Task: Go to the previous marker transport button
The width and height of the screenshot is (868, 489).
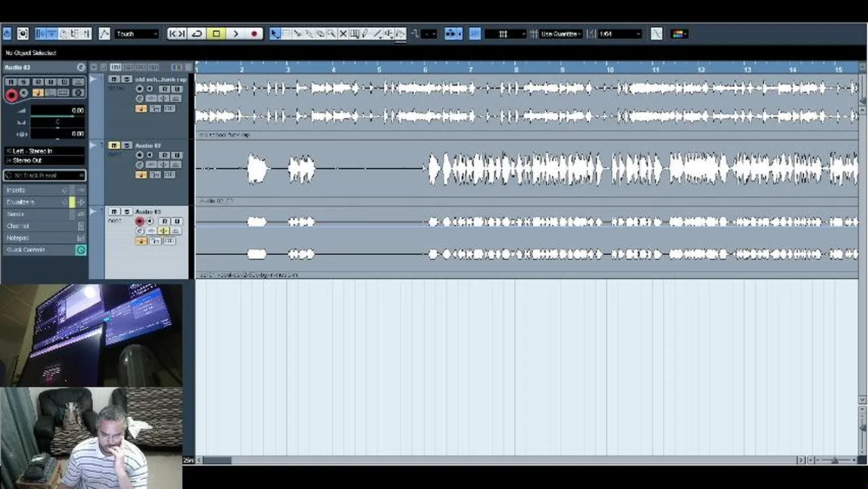Action: pyautogui.click(x=172, y=33)
